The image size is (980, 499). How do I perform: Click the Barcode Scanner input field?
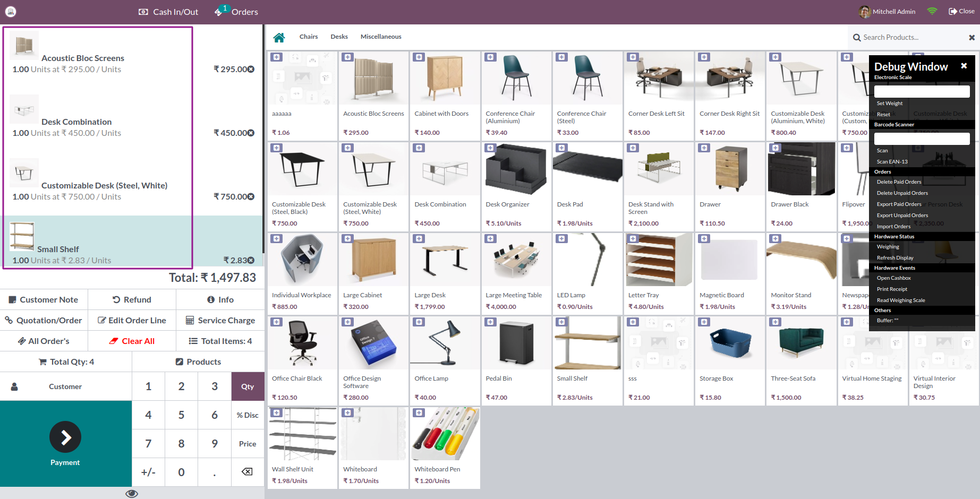(x=922, y=138)
